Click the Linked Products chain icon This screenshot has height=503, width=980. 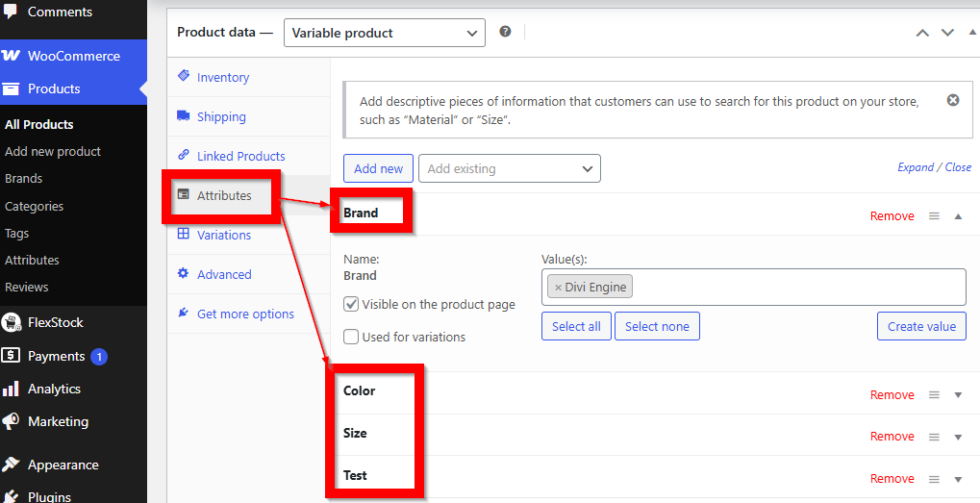[183, 154]
